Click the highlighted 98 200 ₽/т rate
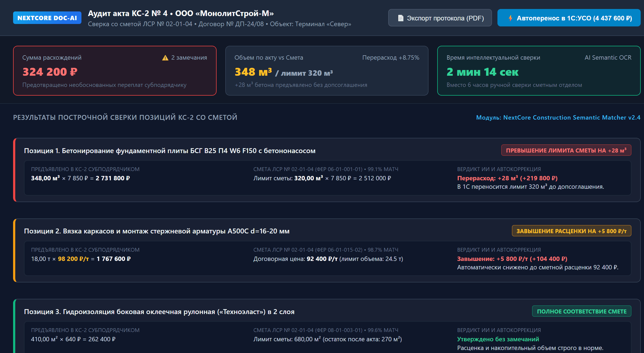This screenshot has height=353, width=644. tap(73, 259)
